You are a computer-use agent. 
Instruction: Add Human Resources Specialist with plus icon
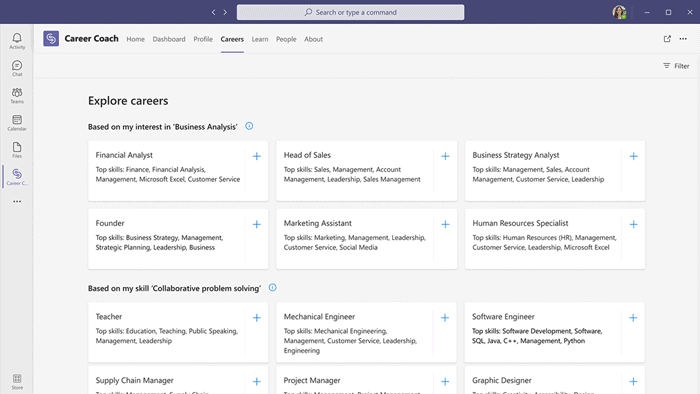633,224
